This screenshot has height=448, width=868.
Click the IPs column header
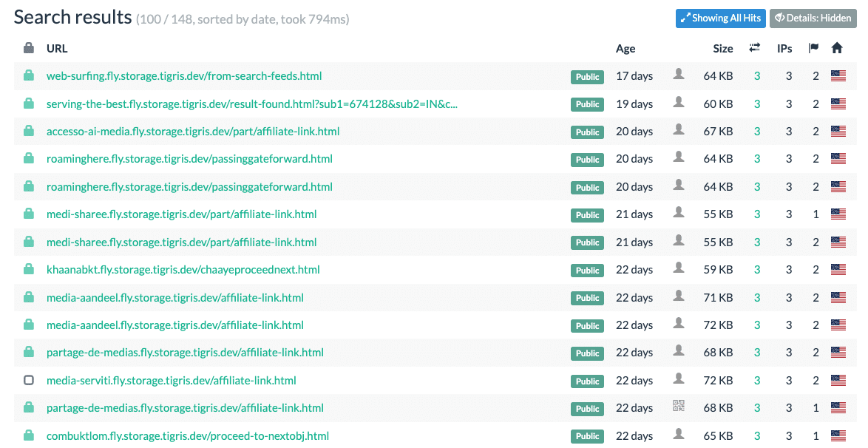(x=784, y=49)
